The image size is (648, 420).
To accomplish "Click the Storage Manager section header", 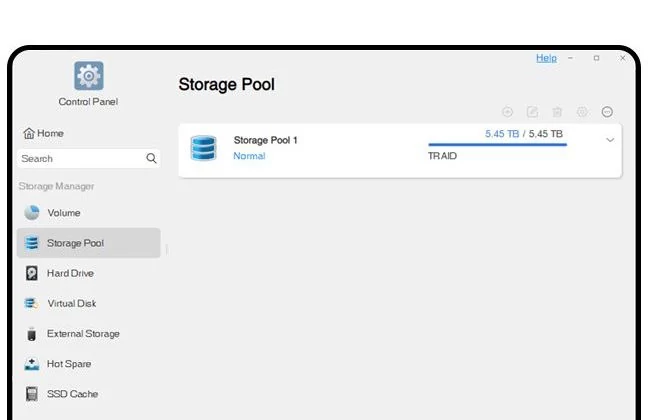I will coord(56,186).
